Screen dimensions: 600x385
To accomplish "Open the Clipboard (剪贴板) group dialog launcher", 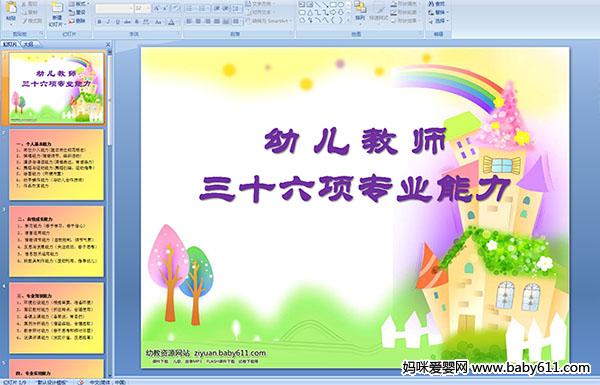I will 41,33.
